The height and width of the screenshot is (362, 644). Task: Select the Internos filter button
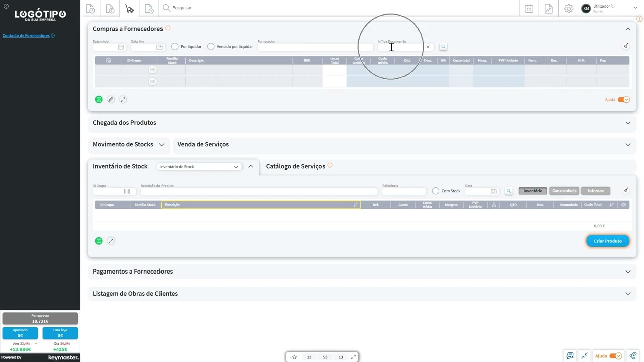596,191
